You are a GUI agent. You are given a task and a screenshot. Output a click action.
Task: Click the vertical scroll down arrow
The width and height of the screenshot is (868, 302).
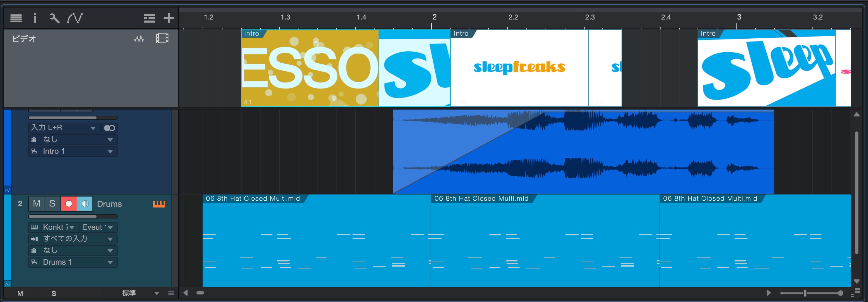[x=857, y=281]
